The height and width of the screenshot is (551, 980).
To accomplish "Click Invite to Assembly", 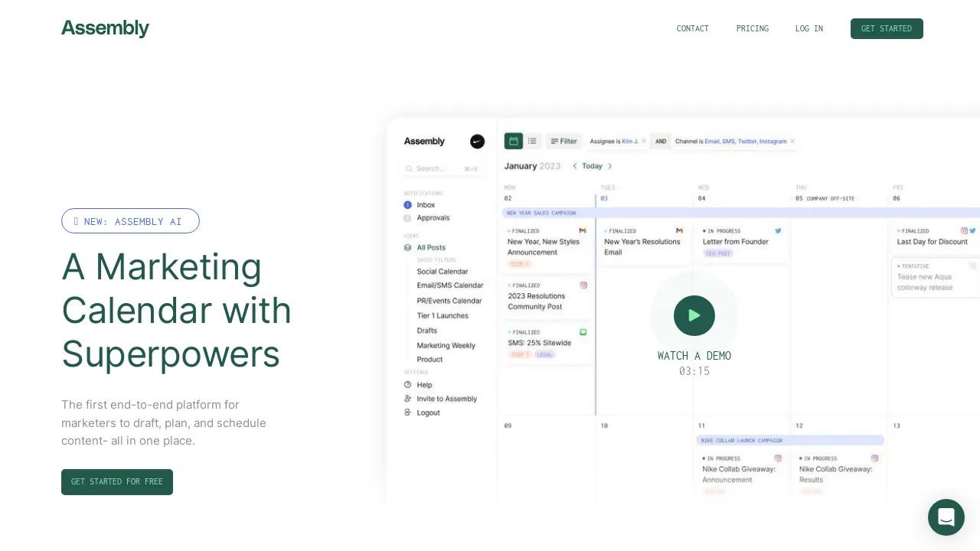I will [447, 399].
